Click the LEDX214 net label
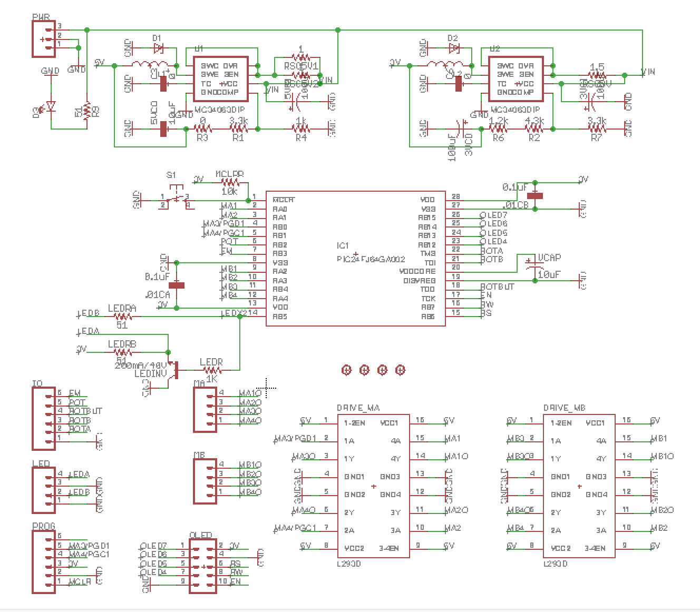 click(x=238, y=313)
